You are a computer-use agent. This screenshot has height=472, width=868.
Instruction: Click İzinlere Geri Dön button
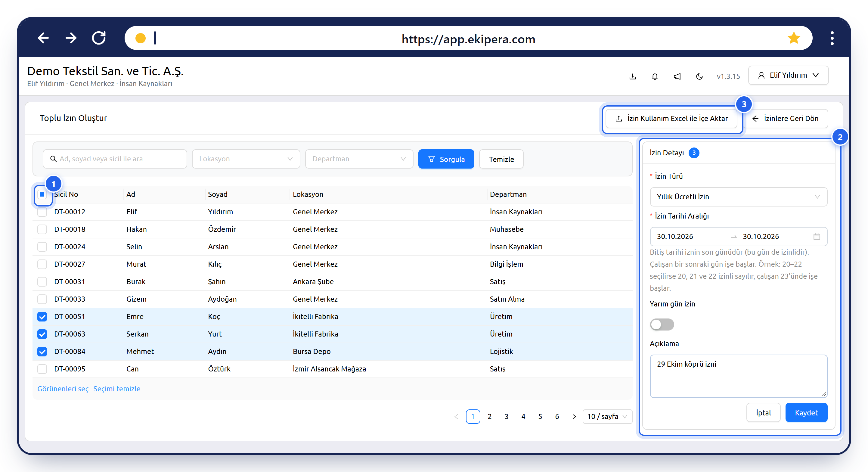[785, 119]
